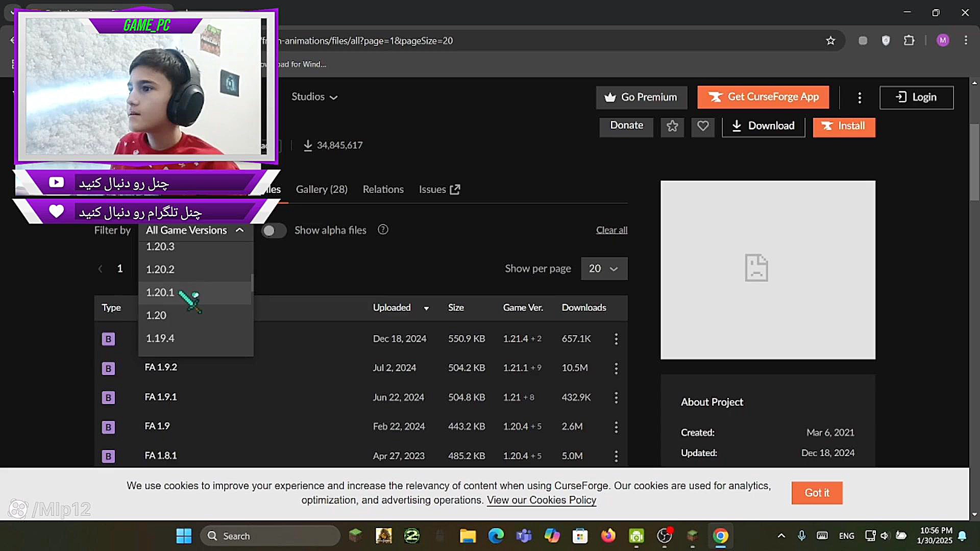The image size is (980, 551).
Task: Click ENG language indicator in tray
Action: tap(846, 536)
